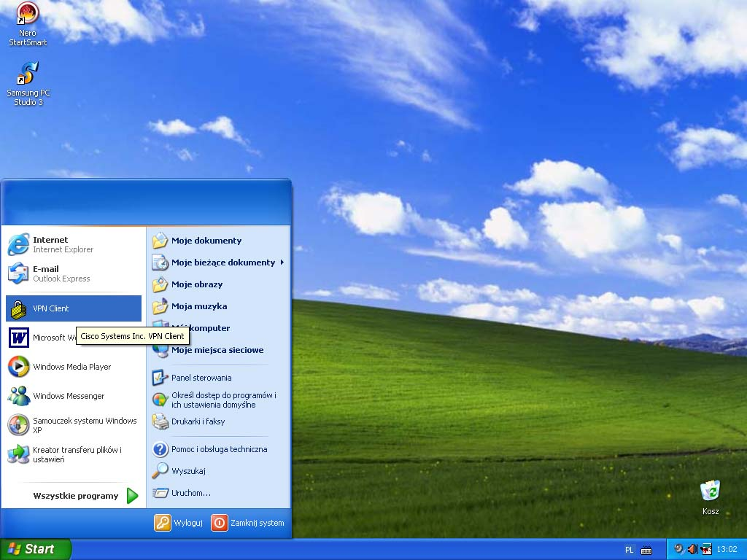747x560 pixels.
Task: Click the Start button on taskbar
Action: coord(35,549)
